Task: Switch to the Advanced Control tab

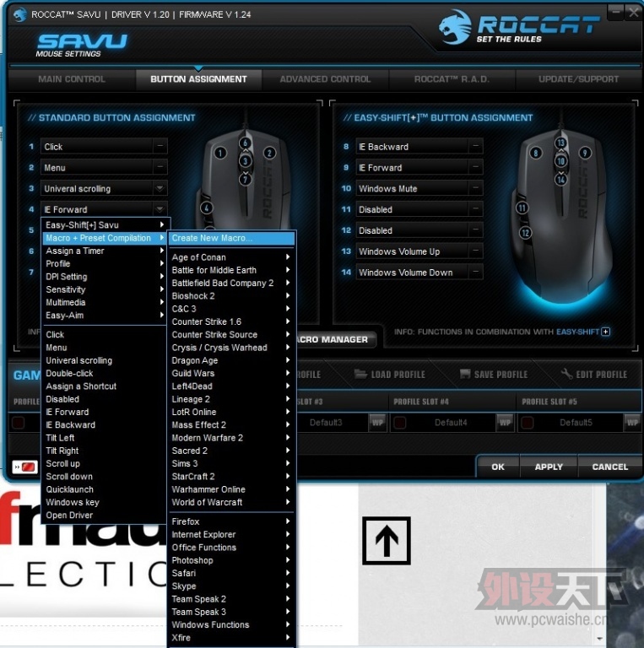Action: point(325,79)
